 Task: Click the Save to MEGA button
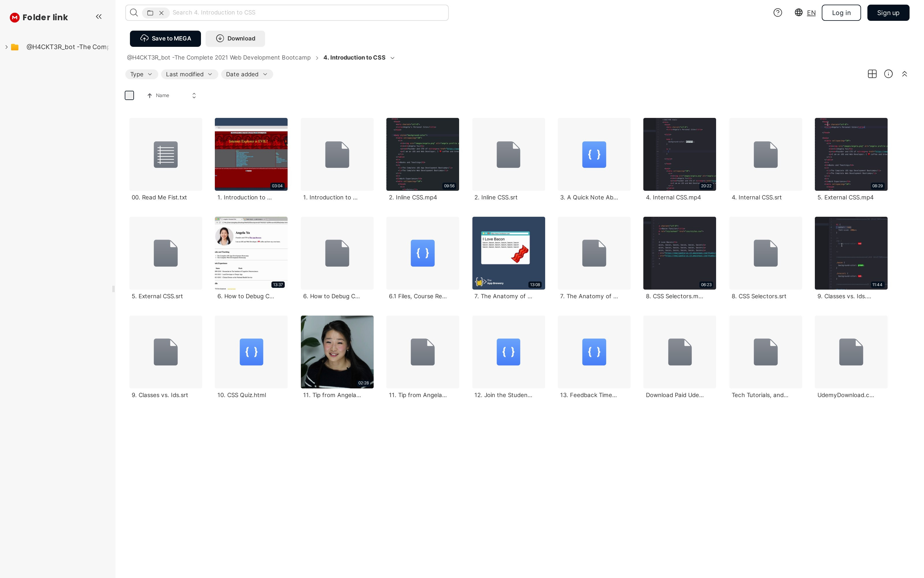[x=165, y=39]
